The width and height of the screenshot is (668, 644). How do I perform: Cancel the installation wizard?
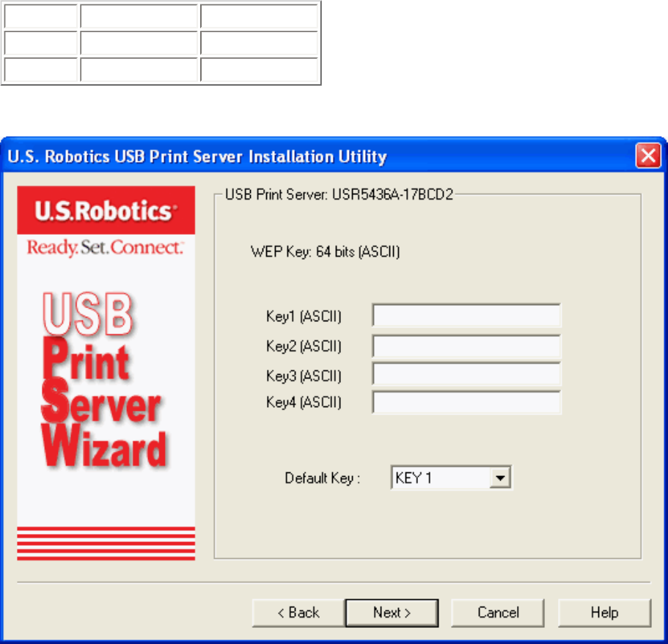498,613
